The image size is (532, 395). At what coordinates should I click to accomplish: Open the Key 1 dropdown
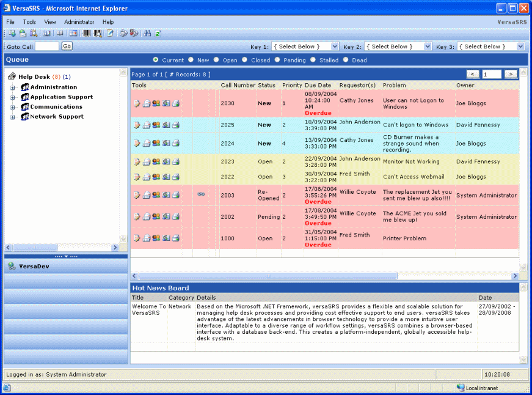335,46
